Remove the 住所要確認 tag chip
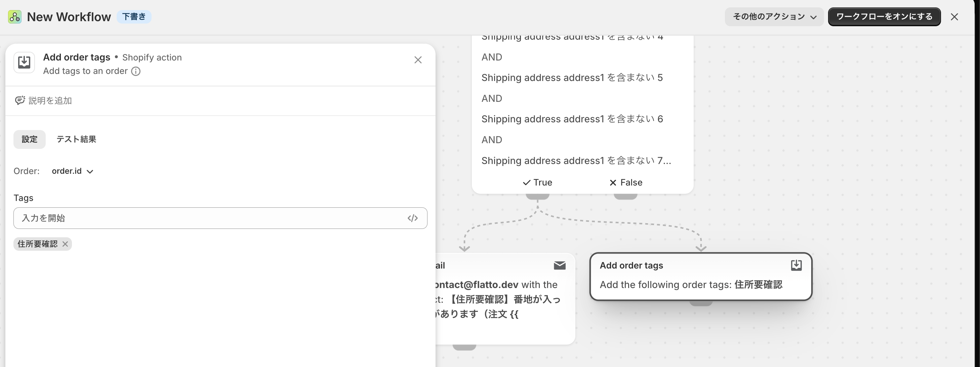Screen dimensions: 980x367 pos(65,244)
